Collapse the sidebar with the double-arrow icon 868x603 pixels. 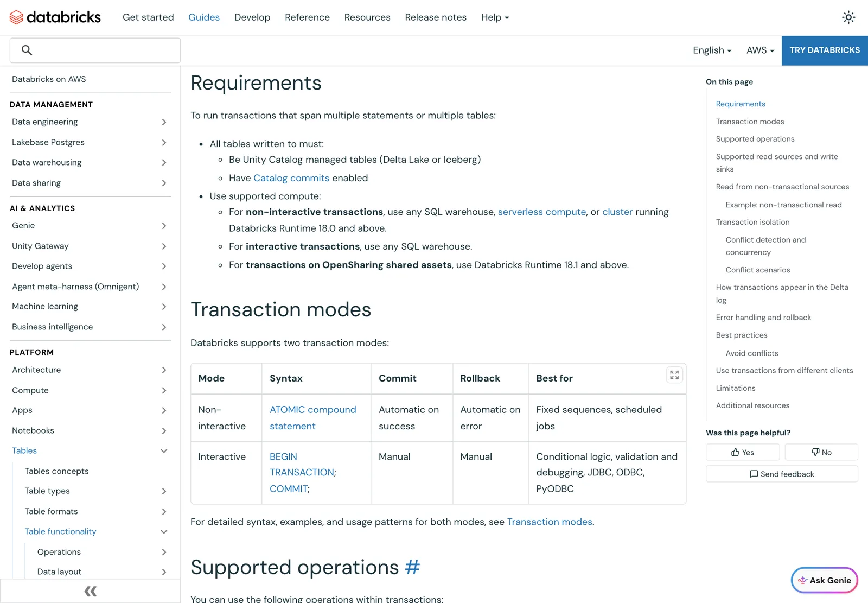coord(91,591)
